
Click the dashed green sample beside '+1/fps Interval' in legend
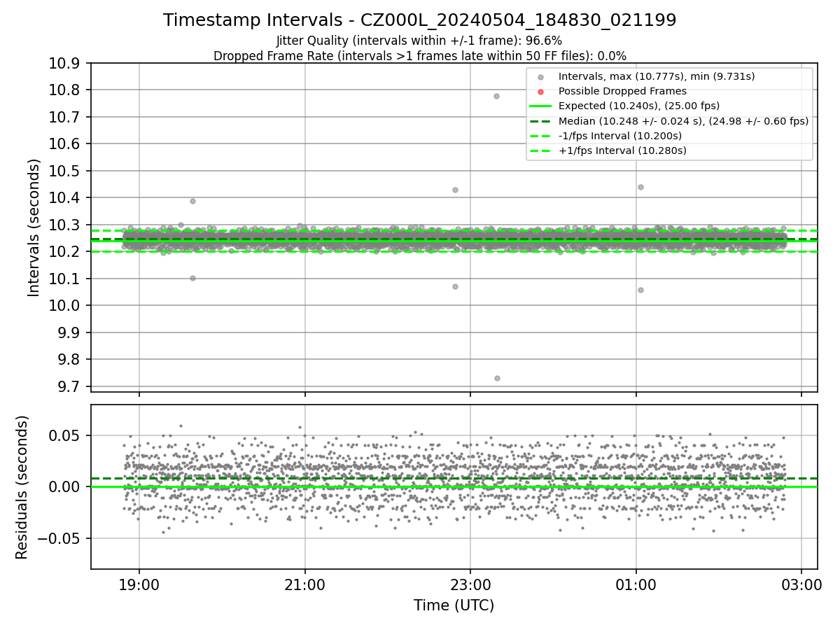(x=540, y=150)
